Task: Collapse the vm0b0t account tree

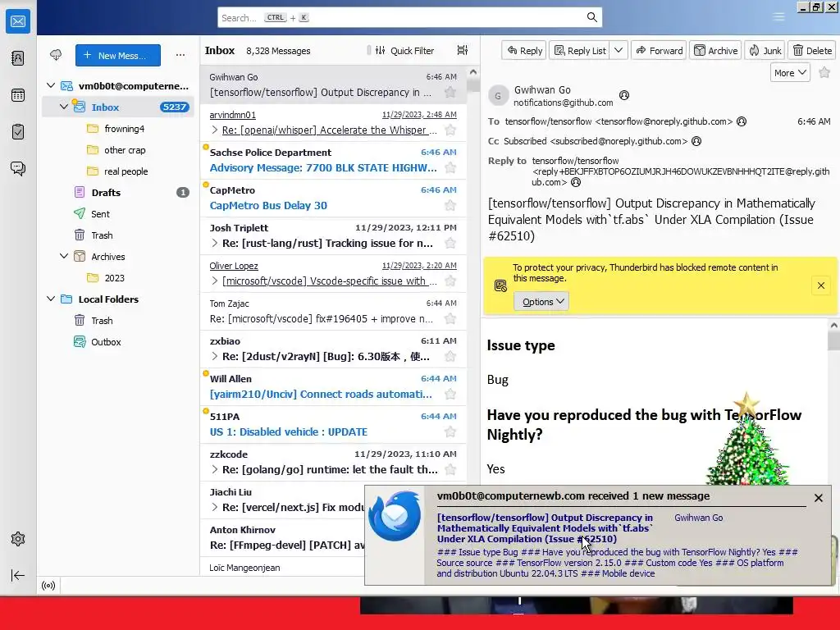Action: (x=51, y=85)
